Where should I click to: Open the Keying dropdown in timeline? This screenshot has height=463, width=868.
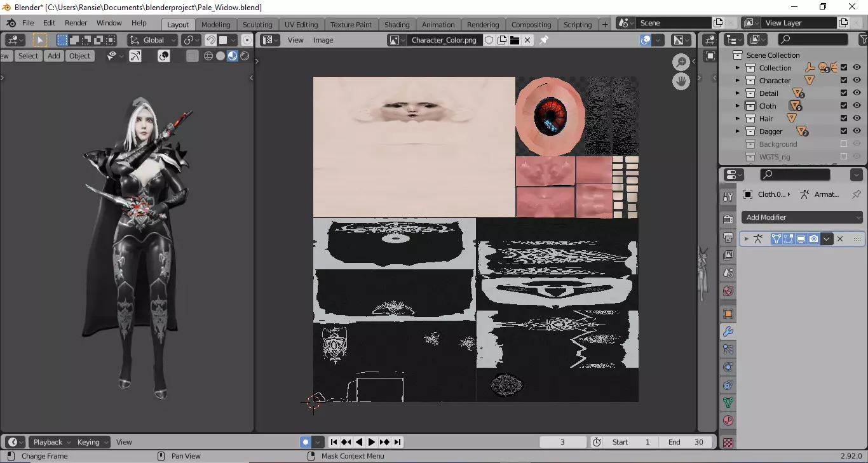click(92, 442)
